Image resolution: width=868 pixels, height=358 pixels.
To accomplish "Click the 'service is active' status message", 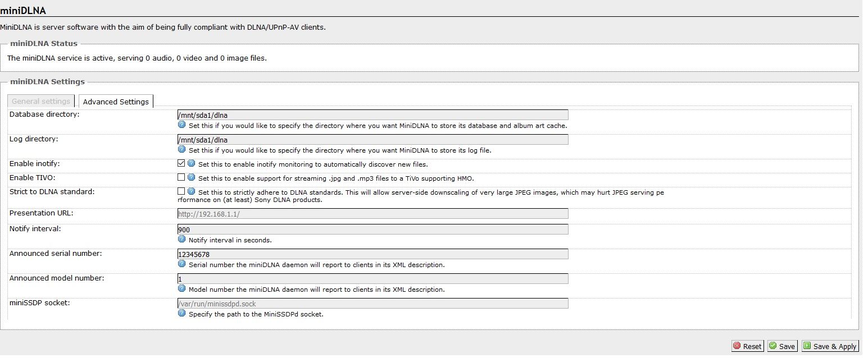I will tap(137, 58).
